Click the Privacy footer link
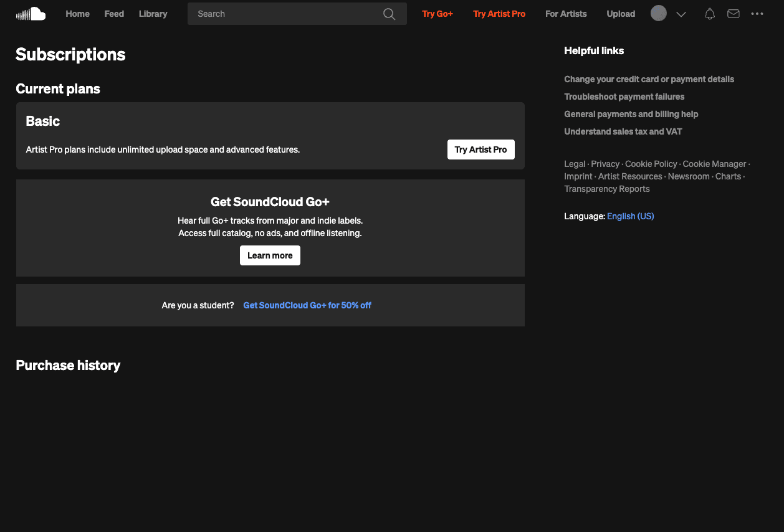The height and width of the screenshot is (532, 784). [605, 164]
